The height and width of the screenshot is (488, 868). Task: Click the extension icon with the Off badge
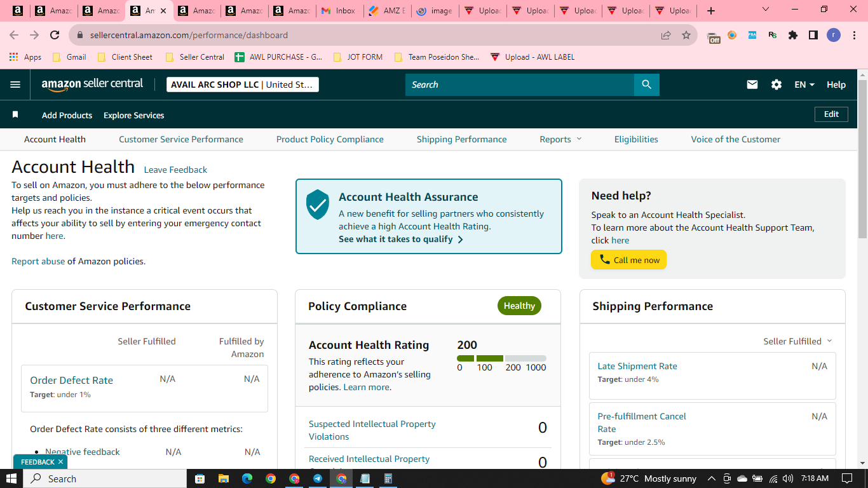tap(713, 36)
